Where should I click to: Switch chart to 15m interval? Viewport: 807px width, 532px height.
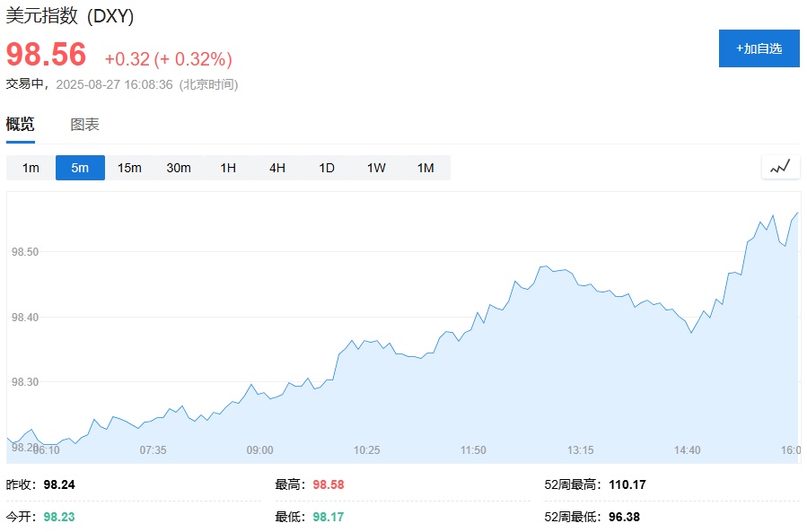coord(129,168)
